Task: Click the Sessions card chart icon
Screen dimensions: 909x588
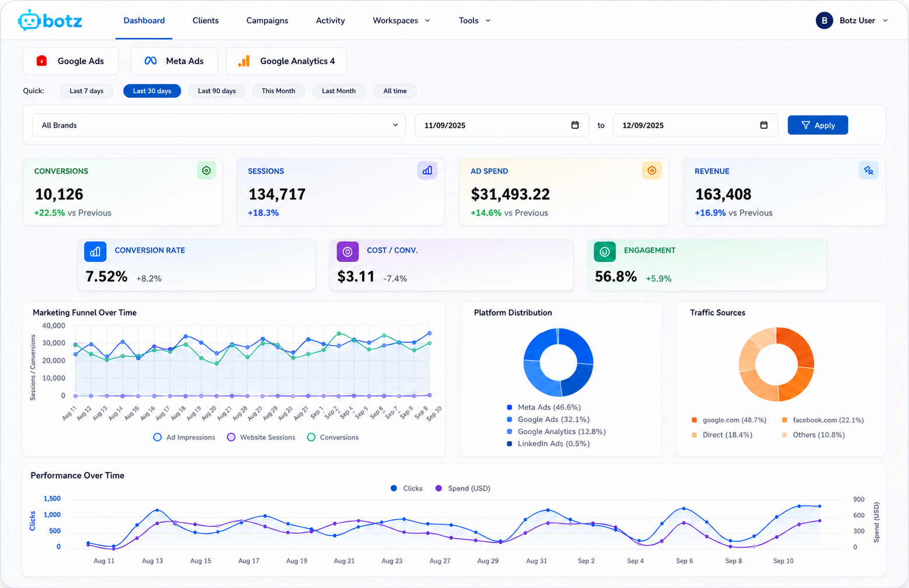Action: 427,170
